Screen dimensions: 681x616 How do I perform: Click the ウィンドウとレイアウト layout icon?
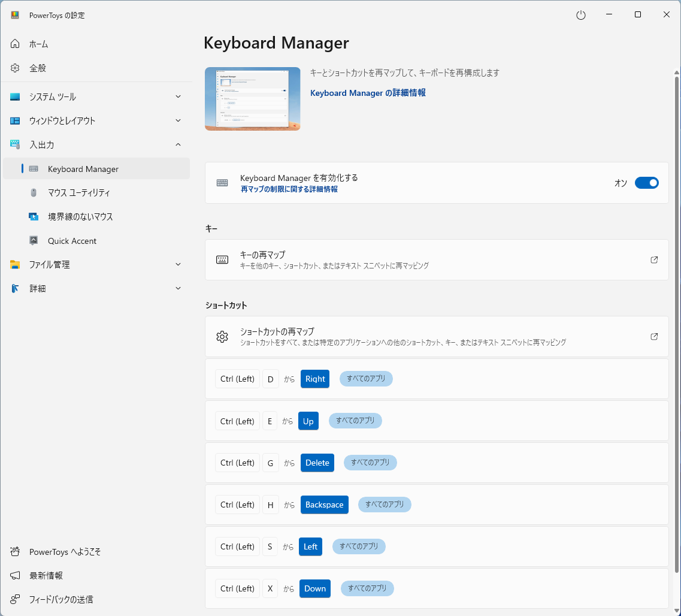[x=15, y=121]
